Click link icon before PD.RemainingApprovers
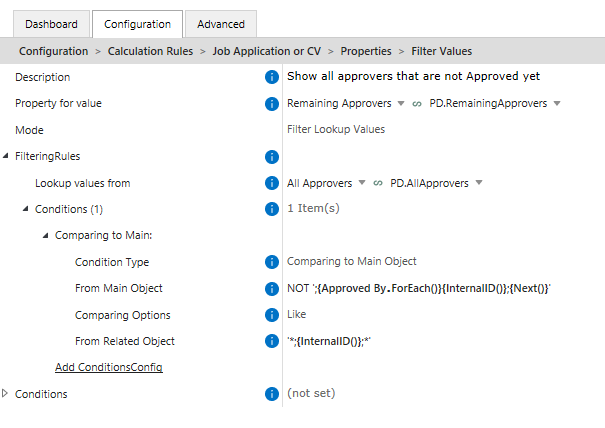Image resolution: width=605 pixels, height=428 pixels. click(417, 104)
